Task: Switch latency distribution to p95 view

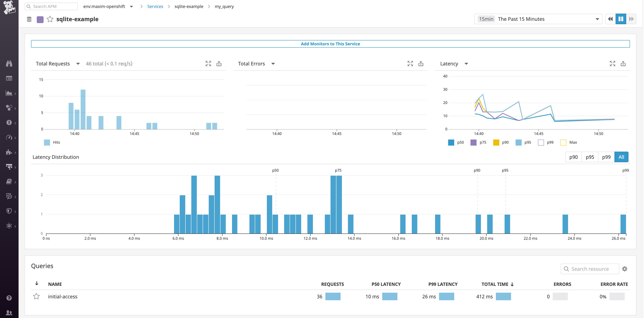Action: coord(590,157)
